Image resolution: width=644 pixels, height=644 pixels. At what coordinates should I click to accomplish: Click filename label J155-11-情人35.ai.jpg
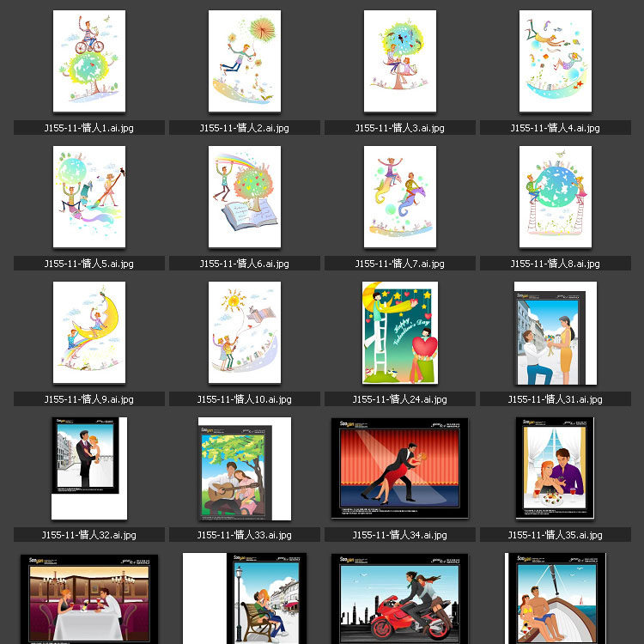coord(556,535)
